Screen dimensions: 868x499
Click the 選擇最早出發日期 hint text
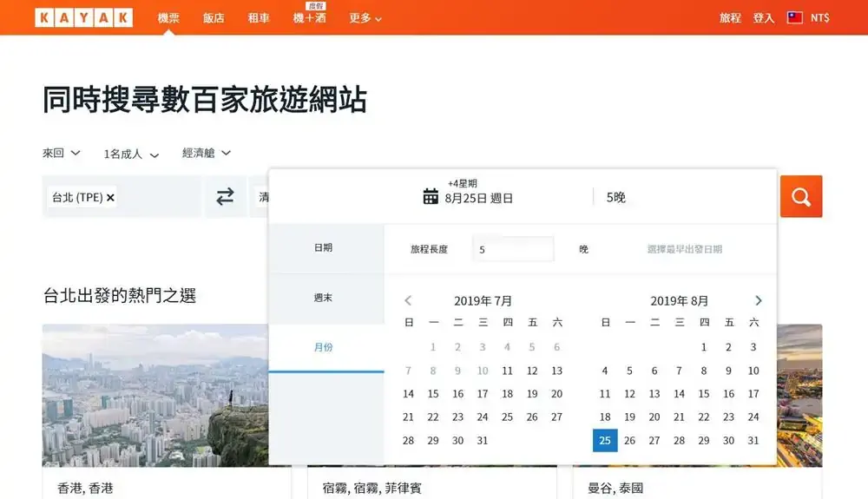[x=685, y=249]
